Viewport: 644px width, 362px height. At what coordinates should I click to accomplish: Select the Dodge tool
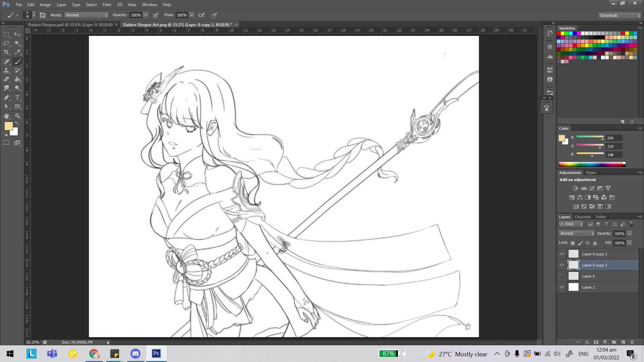(18, 88)
